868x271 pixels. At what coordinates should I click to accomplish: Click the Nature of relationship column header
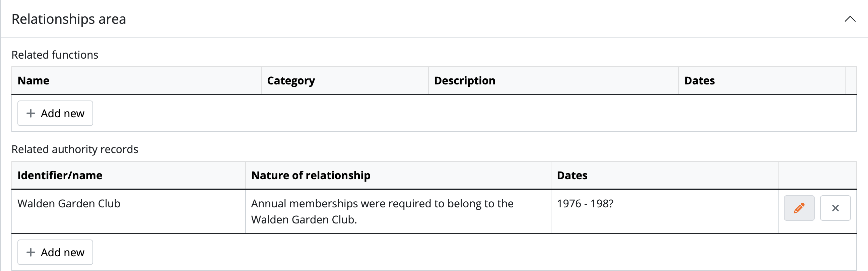(x=311, y=175)
